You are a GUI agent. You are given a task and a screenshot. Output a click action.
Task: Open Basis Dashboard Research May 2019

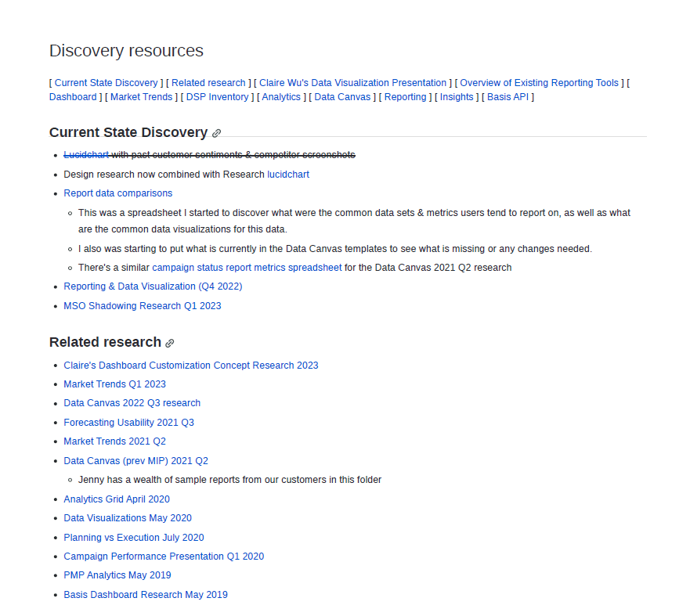click(145, 595)
